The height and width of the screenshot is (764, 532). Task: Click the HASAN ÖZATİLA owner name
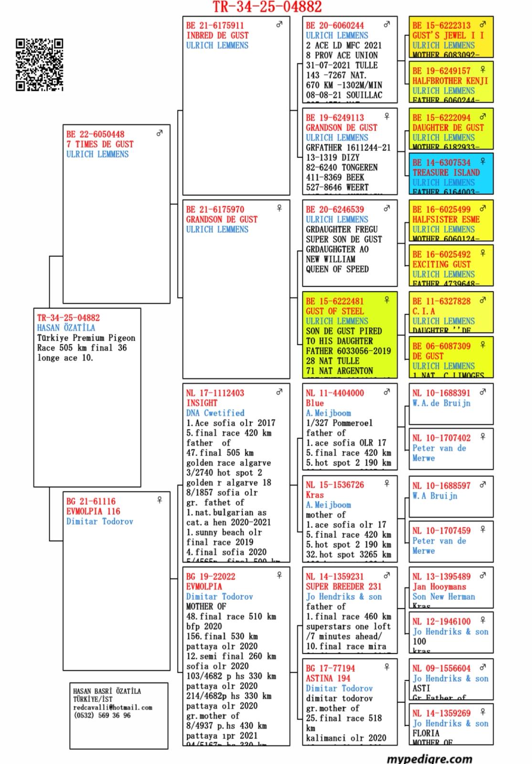coord(66,328)
